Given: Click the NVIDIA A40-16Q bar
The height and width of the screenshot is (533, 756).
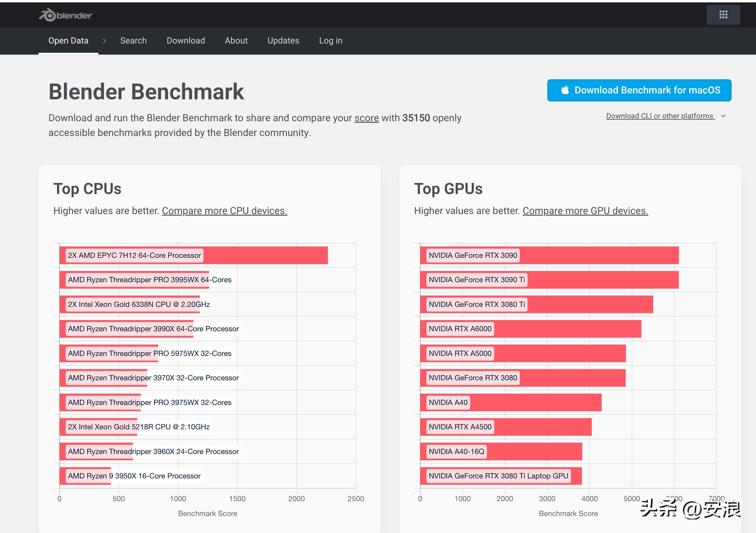Looking at the screenshot, I should pyautogui.click(x=501, y=451).
